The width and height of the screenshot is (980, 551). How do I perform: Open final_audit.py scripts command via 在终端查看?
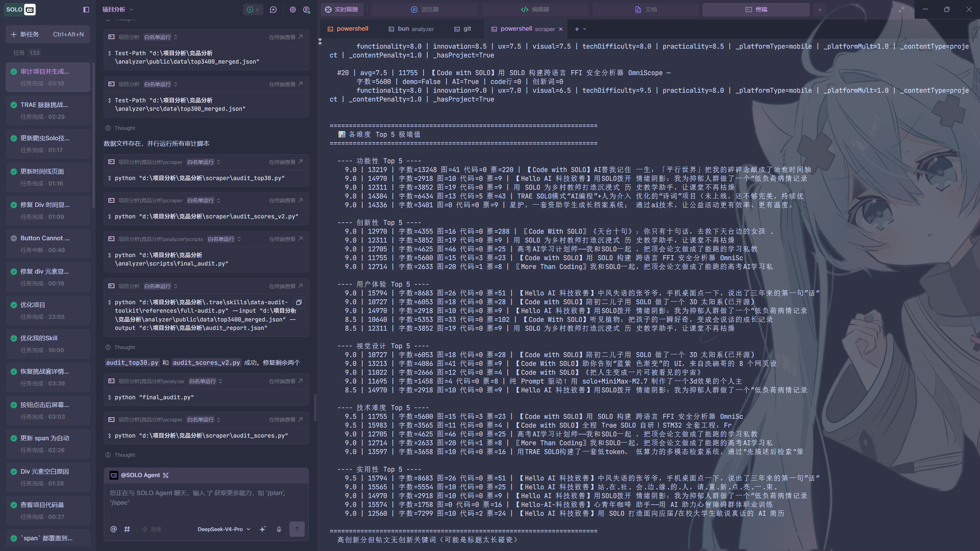(286, 239)
